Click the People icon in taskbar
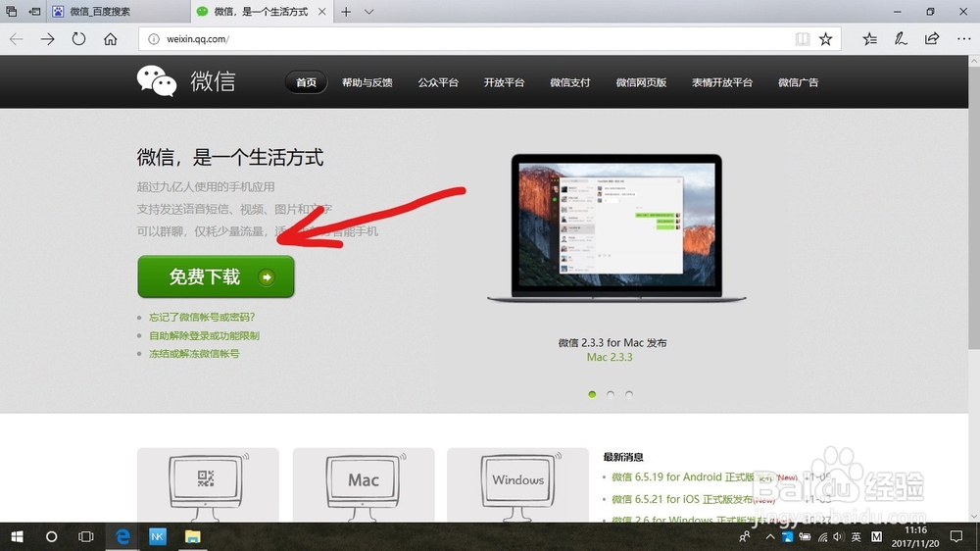The width and height of the screenshot is (980, 551). click(745, 536)
